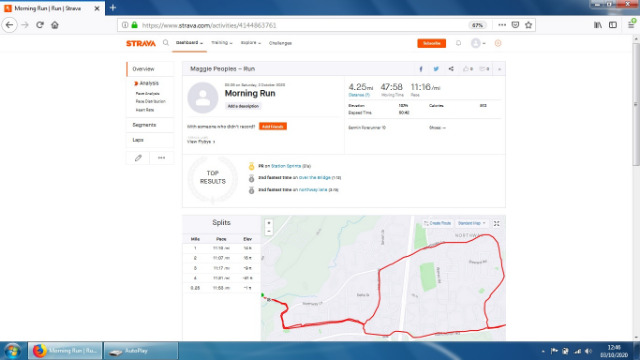
Task: Click the Add friends button
Action: click(x=273, y=127)
